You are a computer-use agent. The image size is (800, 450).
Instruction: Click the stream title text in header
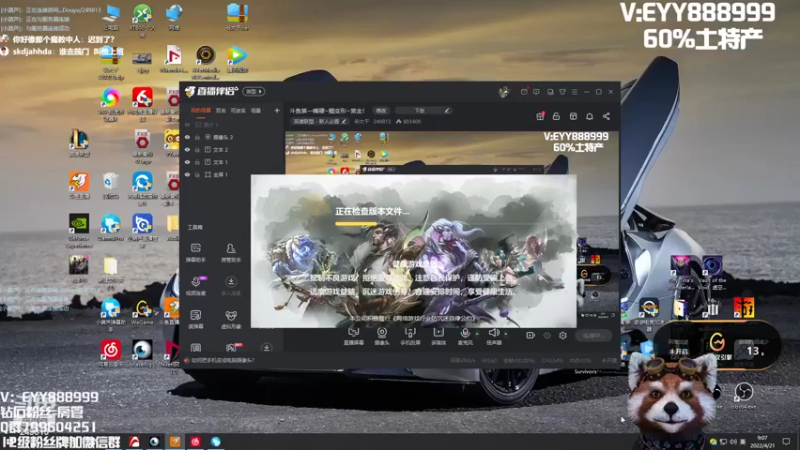click(327, 110)
